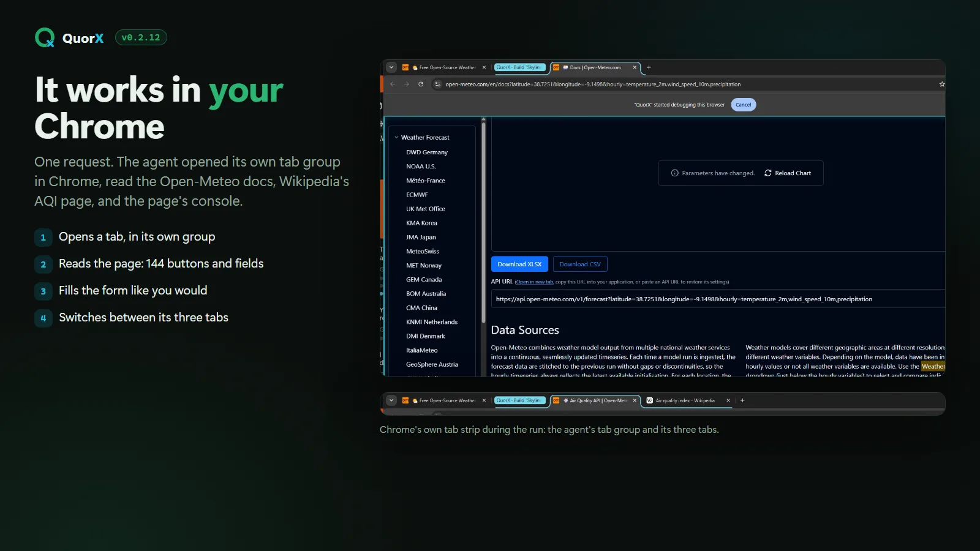Open ECMWF in sidebar
Image resolution: width=980 pixels, height=551 pixels.
click(x=417, y=195)
